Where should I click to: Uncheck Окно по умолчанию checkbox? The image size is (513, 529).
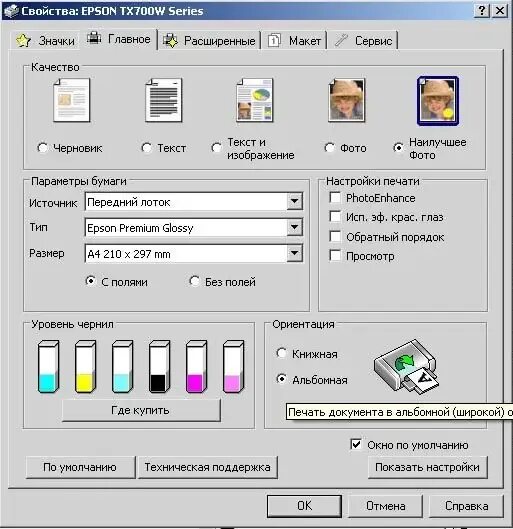point(356,444)
